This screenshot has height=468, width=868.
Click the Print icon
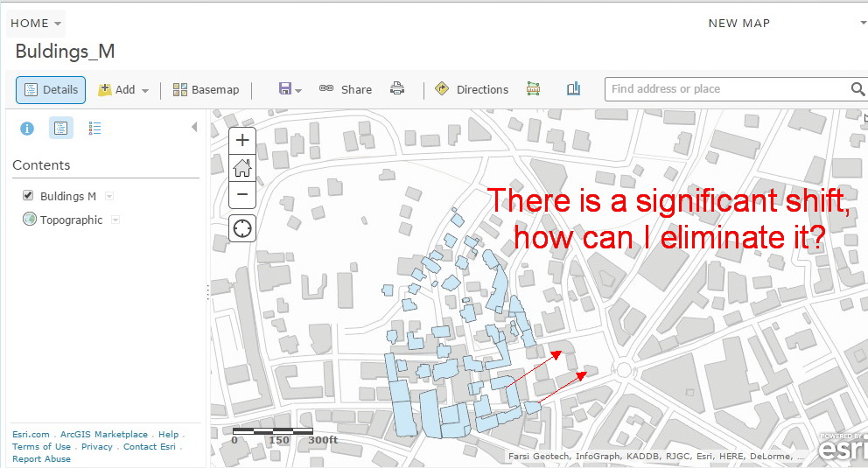click(397, 88)
